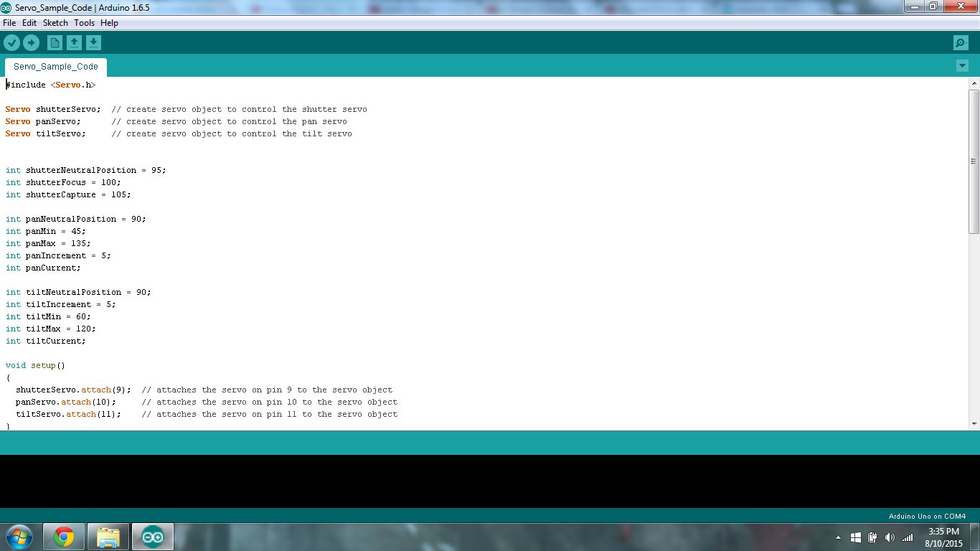Image resolution: width=980 pixels, height=551 pixels.
Task: Place cursor on 'Servo tiltServo;' declaration
Action: (x=45, y=133)
